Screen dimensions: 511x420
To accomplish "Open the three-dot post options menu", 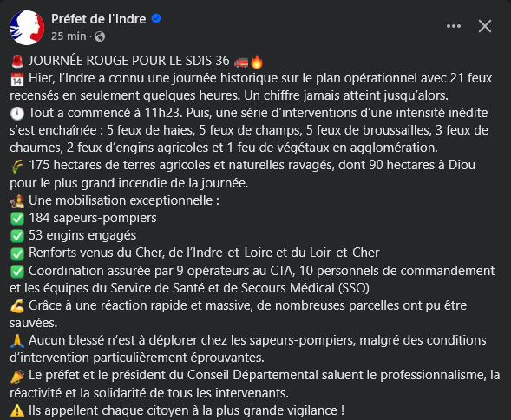I will pyautogui.click(x=454, y=26).
